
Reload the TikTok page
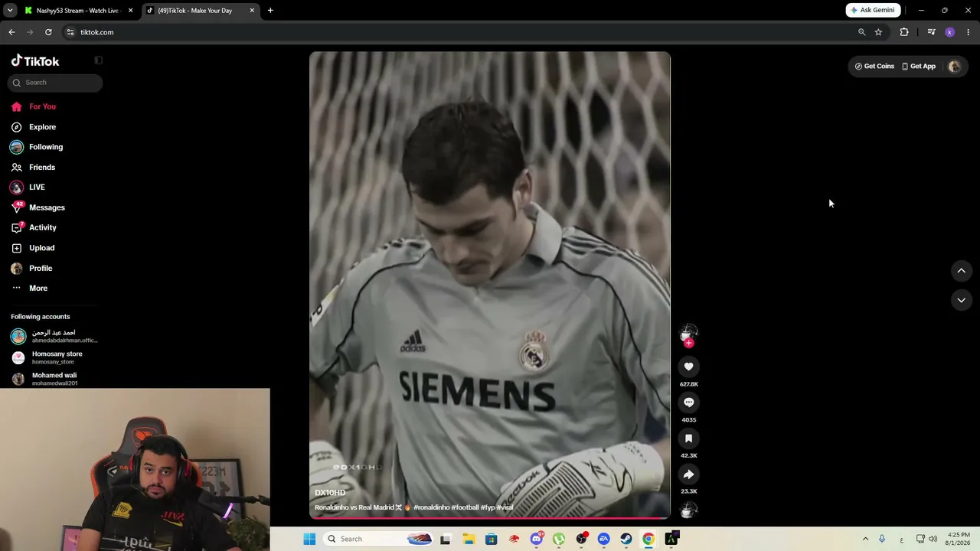click(x=48, y=32)
